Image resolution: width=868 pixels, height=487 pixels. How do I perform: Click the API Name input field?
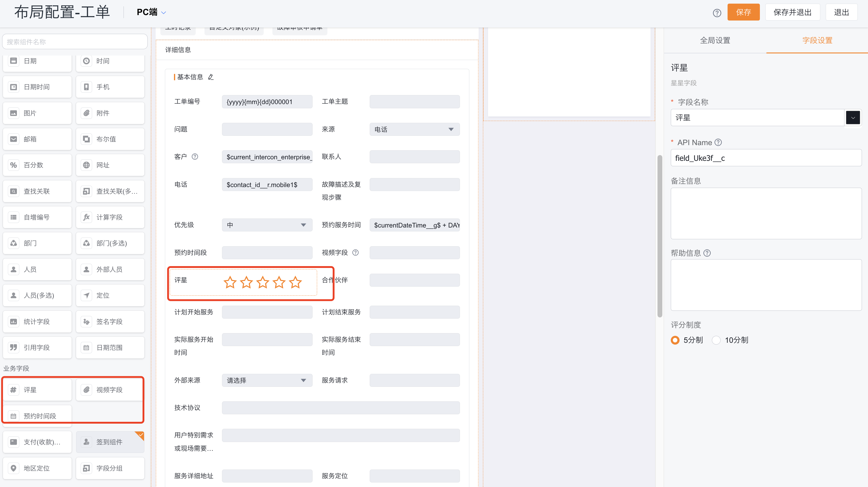pos(766,158)
